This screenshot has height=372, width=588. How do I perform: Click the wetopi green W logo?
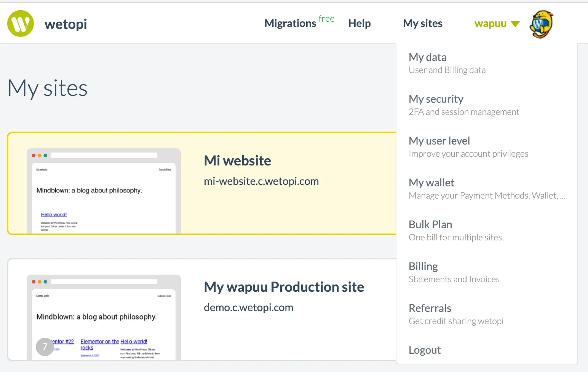pos(21,24)
